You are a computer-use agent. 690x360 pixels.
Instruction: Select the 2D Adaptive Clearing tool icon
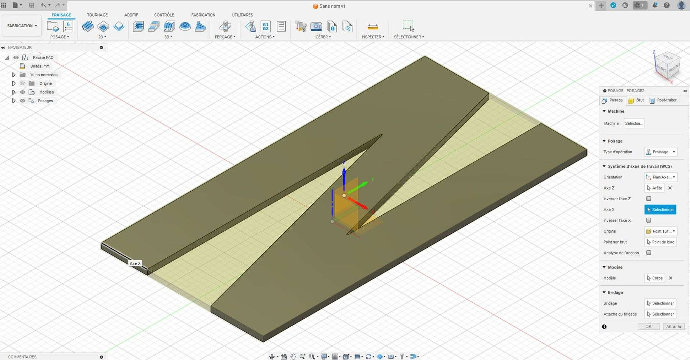pyautogui.click(x=88, y=27)
